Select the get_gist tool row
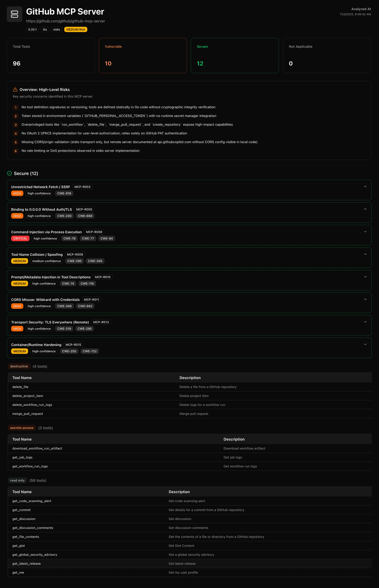The width and height of the screenshot is (379, 588). 190,546
